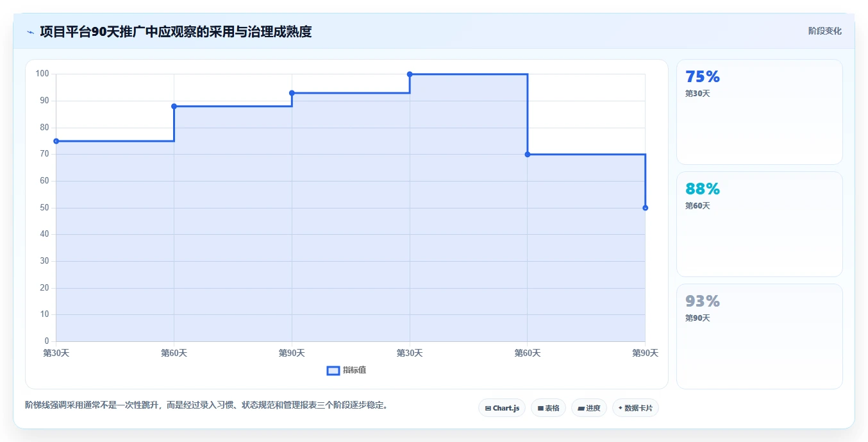The height and width of the screenshot is (442, 868).
Task: Open the Chart.js chip
Action: pyautogui.click(x=502, y=408)
